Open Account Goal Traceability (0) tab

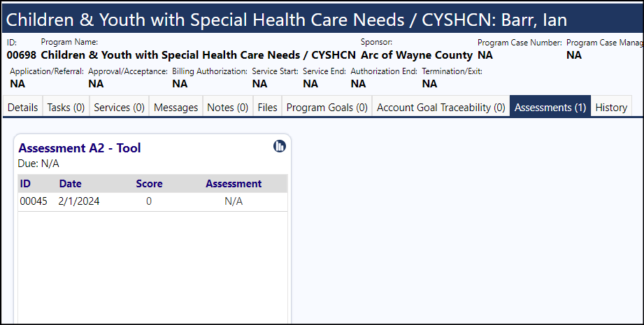[441, 108]
